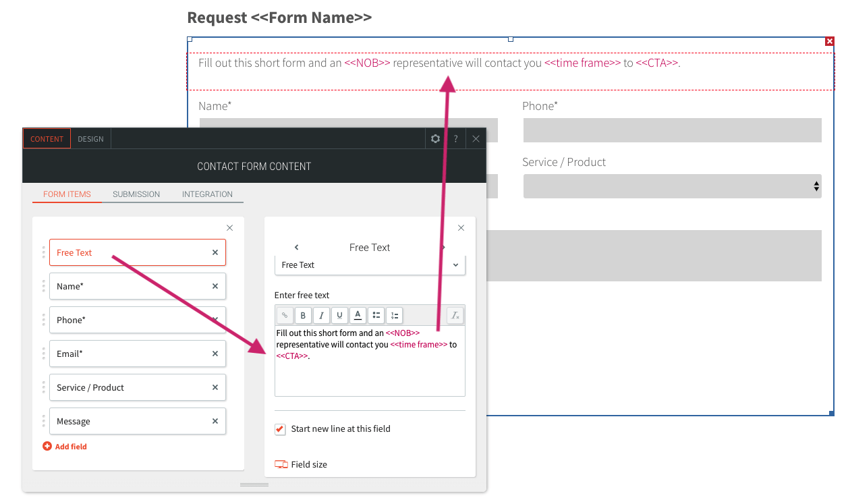Select the INTEGRATION tab
The image size is (846, 504).
tap(207, 194)
